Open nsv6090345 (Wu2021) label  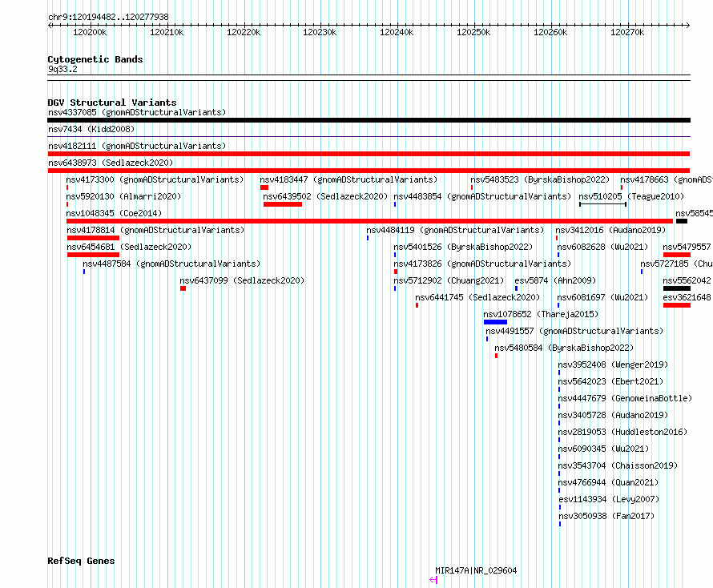pyautogui.click(x=603, y=449)
